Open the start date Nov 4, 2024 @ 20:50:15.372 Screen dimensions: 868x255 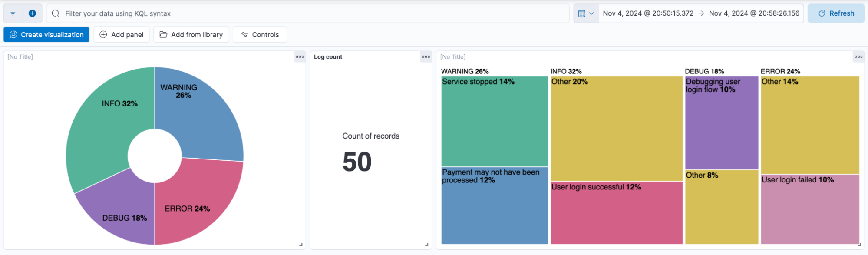(648, 13)
